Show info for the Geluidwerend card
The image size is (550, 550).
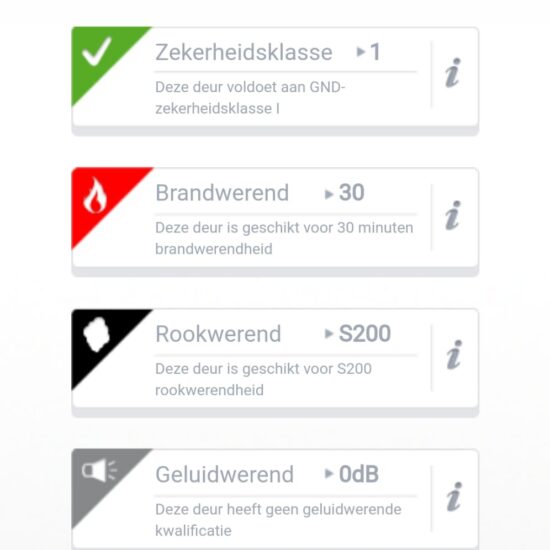pyautogui.click(x=454, y=496)
